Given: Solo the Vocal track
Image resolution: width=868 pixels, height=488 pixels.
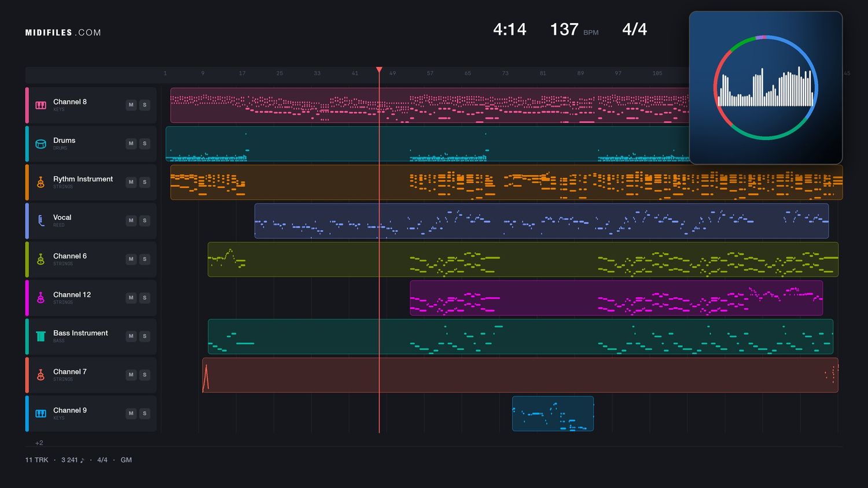Looking at the screenshot, I should (x=145, y=221).
